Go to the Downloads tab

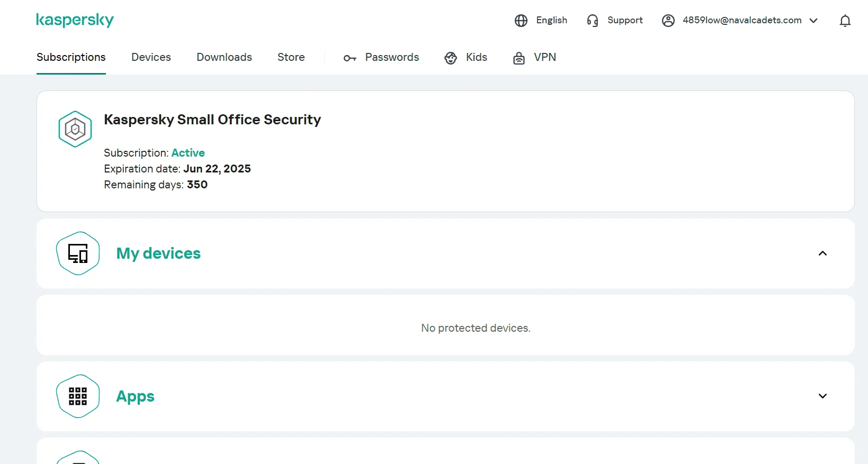pos(224,57)
